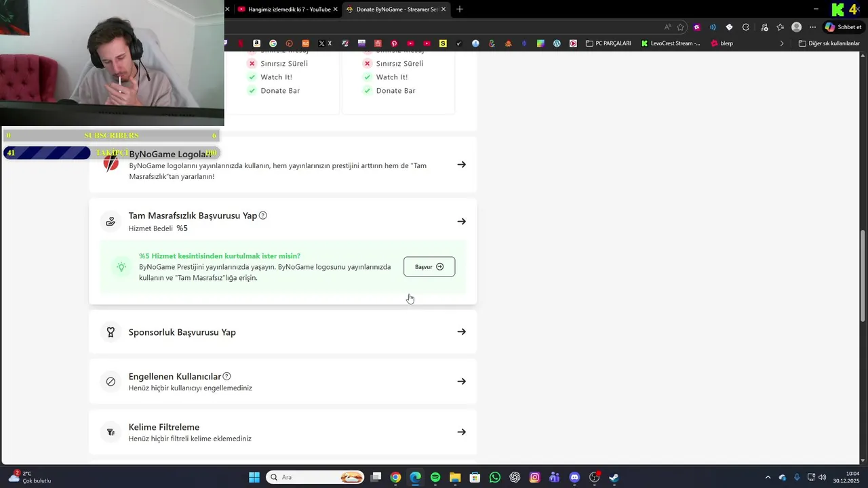
Task: Open Discord from taskbar
Action: point(575,477)
